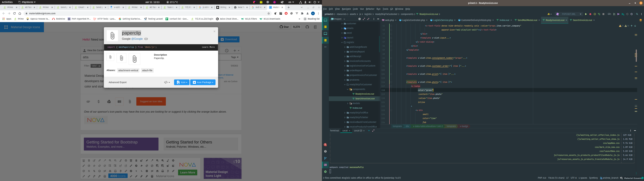Close the paperclip icon modal

(214, 32)
